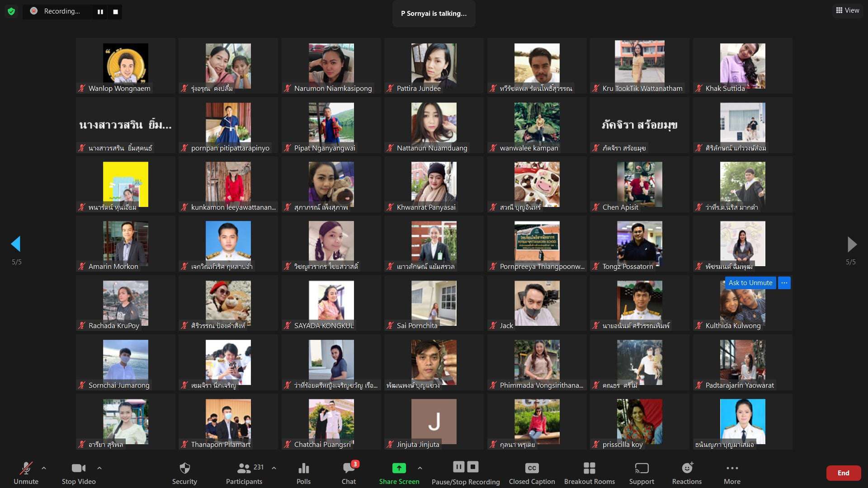
Task: Open the Polls icon
Action: (x=303, y=468)
